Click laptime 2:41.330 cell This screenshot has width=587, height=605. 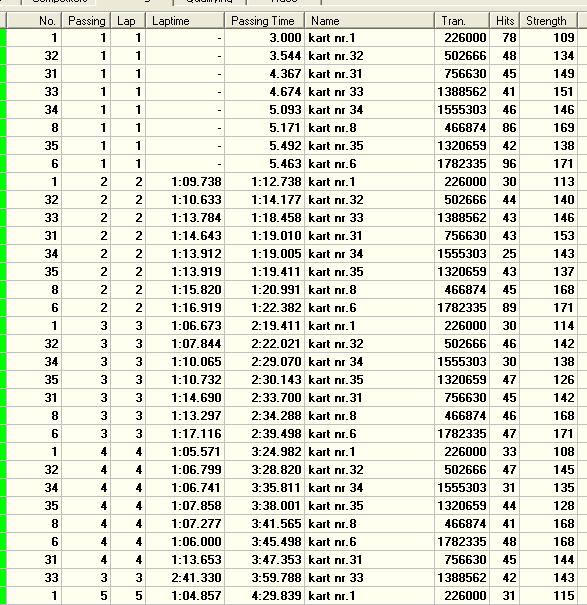(x=185, y=578)
